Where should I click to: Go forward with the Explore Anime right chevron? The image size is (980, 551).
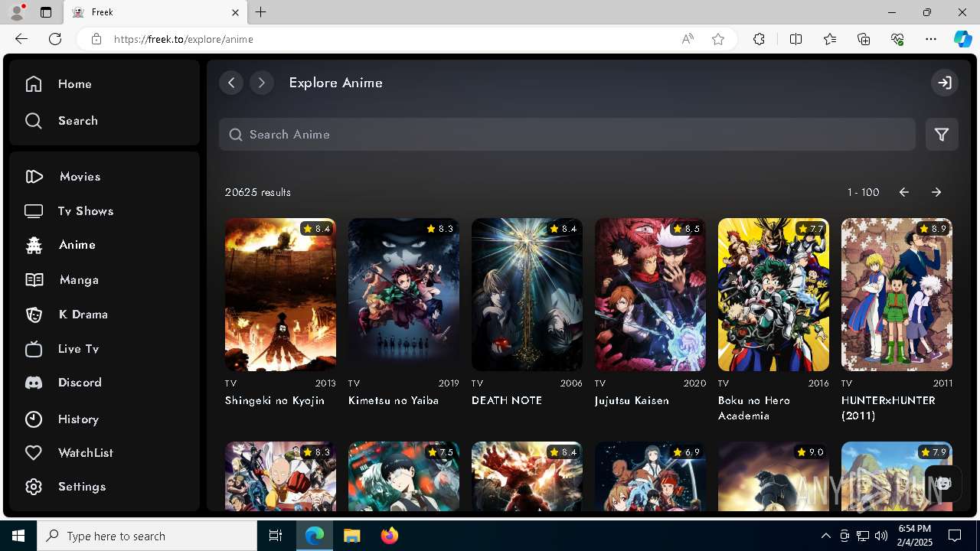click(x=262, y=83)
